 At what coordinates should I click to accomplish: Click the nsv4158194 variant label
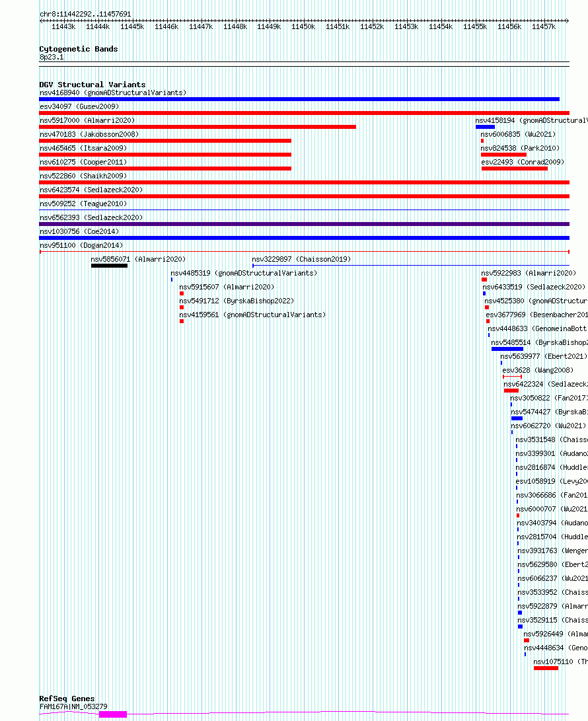(x=531, y=120)
